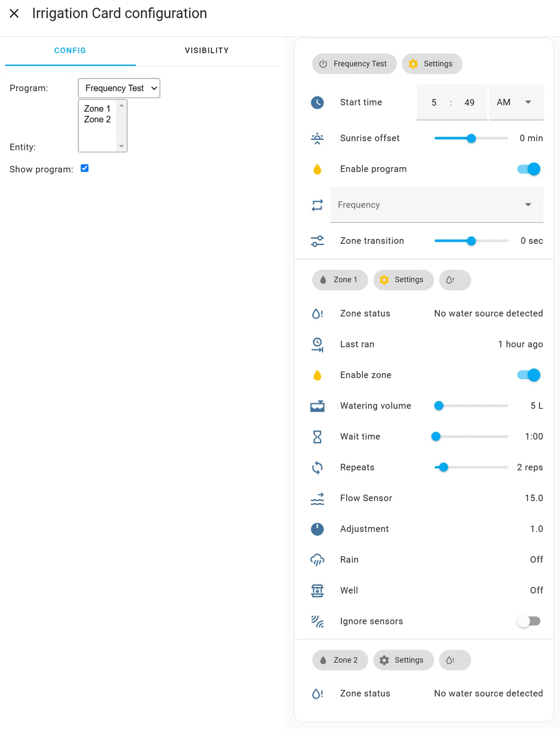This screenshot has height=729, width=560.
Task: Adjust the Watering volume slider
Action: (471, 406)
